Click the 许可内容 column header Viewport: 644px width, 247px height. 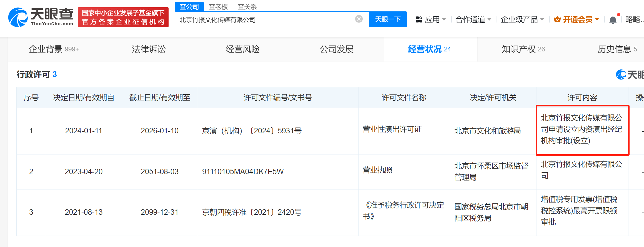pyautogui.click(x=582, y=98)
